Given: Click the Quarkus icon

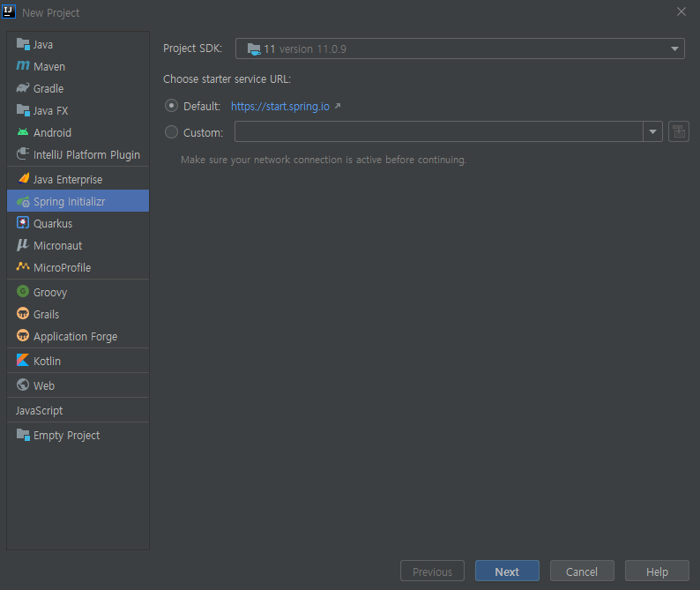Looking at the screenshot, I should [x=23, y=222].
